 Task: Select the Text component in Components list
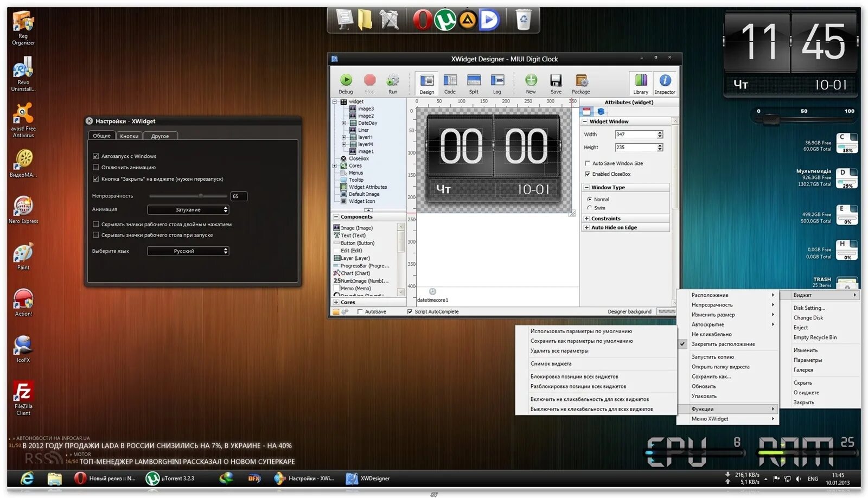pos(352,235)
